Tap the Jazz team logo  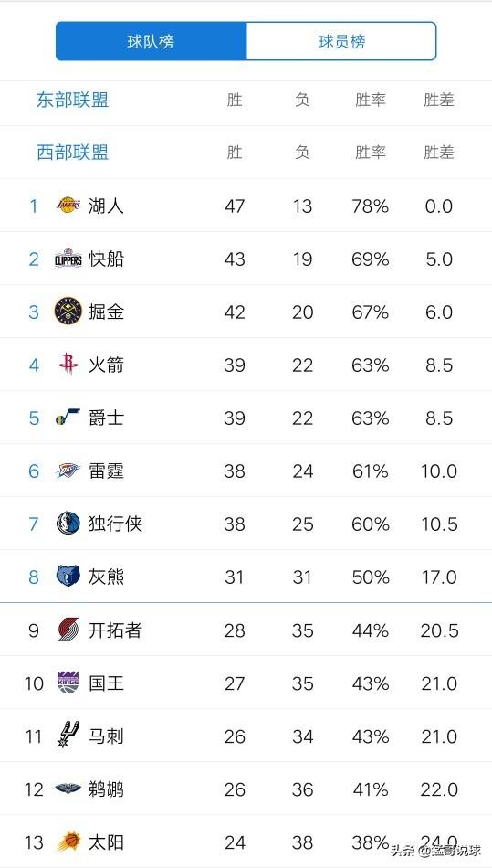coord(68,418)
